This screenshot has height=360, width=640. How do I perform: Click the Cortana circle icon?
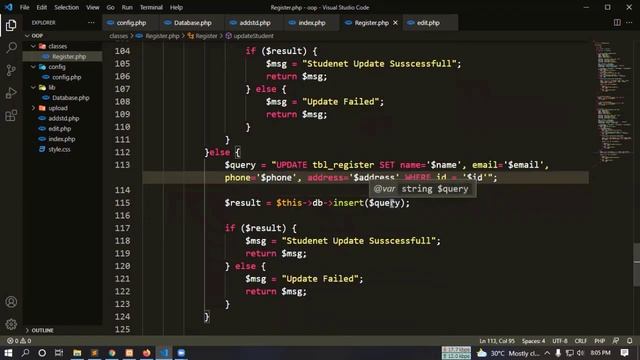pos(42,353)
